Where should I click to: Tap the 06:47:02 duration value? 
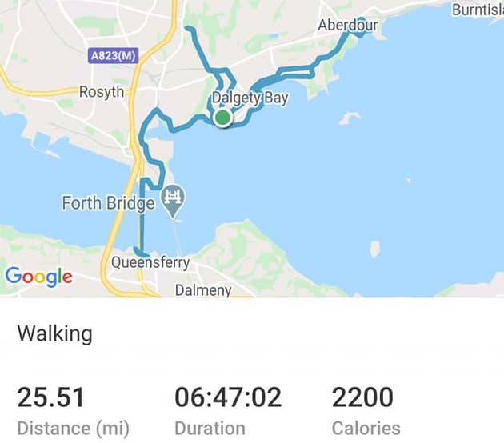click(x=228, y=397)
